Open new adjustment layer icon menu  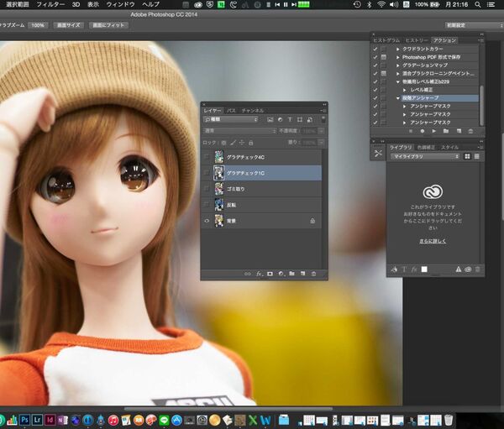tap(281, 274)
